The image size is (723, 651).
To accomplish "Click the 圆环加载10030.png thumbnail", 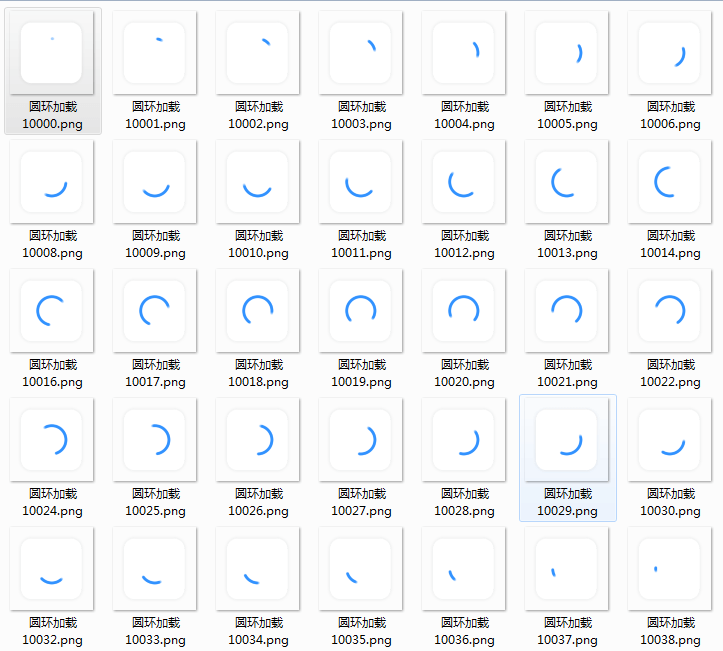I will (670, 439).
